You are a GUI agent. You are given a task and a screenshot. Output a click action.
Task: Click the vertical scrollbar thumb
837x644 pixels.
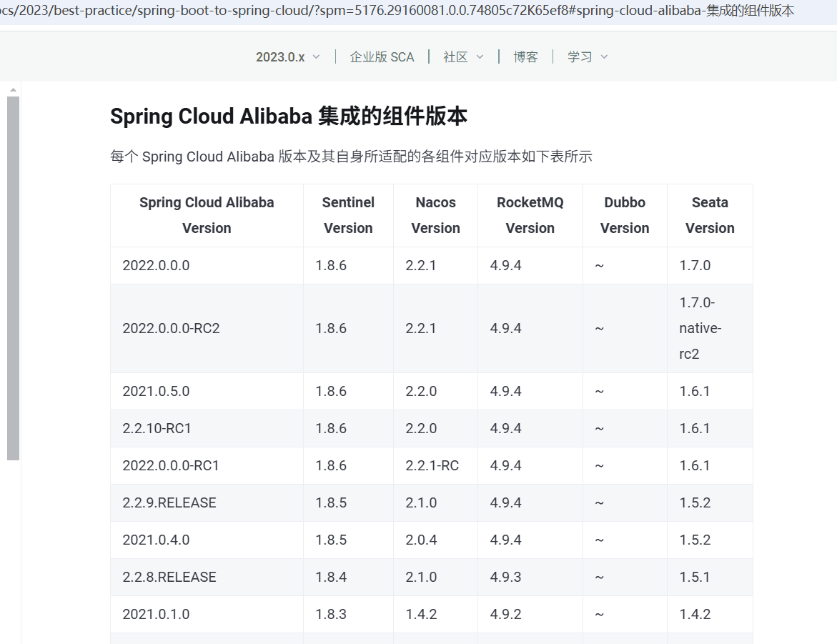(x=13, y=278)
